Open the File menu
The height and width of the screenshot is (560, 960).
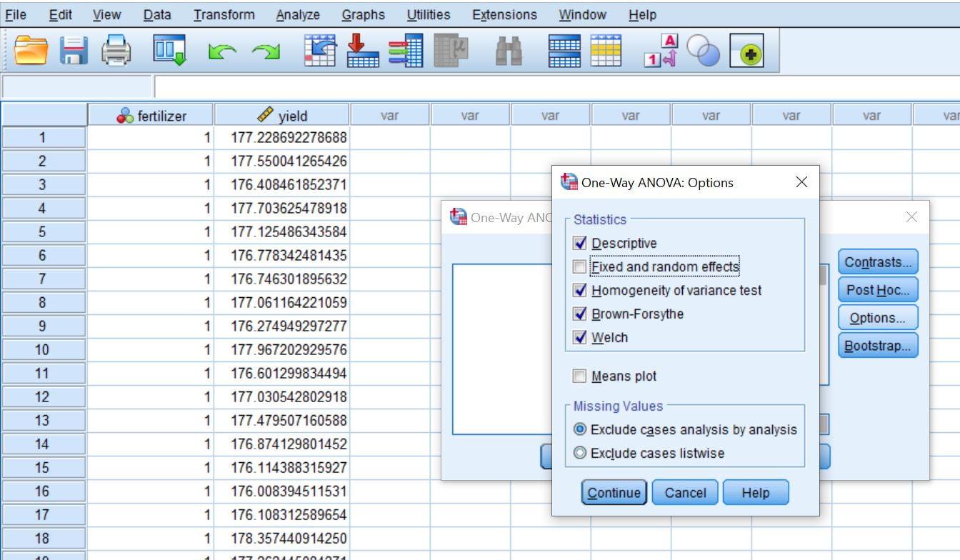point(16,14)
